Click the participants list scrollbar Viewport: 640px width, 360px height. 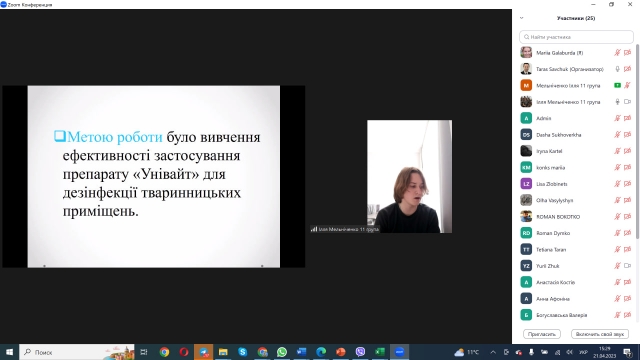click(x=637, y=143)
